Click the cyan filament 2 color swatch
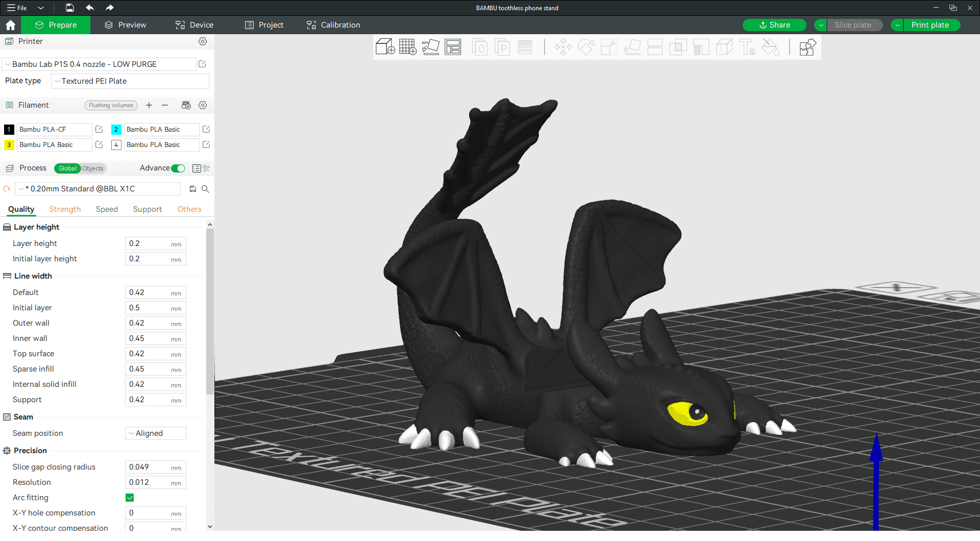980x541 pixels. 116,130
